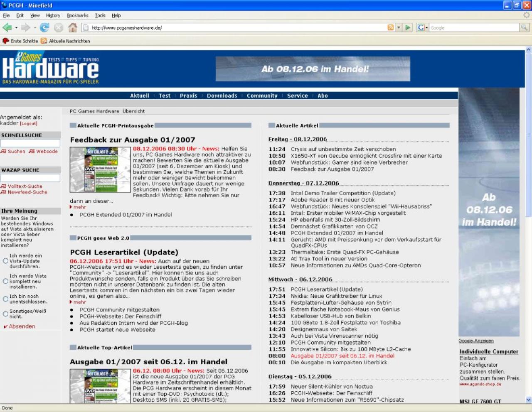The image size is (532, 412).
Task: Choose 'Ich bin noch unentschlossen' radio
Action: tap(5, 299)
